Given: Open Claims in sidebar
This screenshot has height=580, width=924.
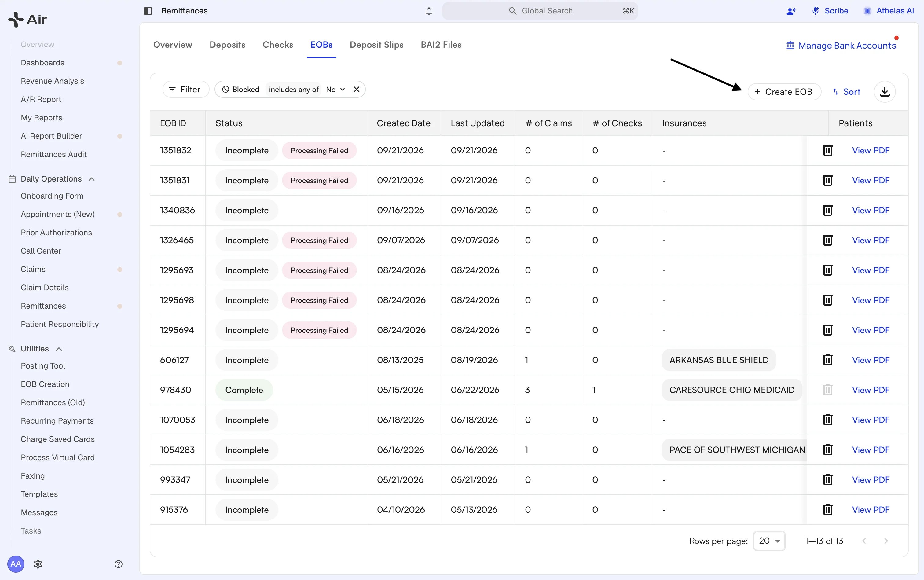Looking at the screenshot, I should (33, 269).
